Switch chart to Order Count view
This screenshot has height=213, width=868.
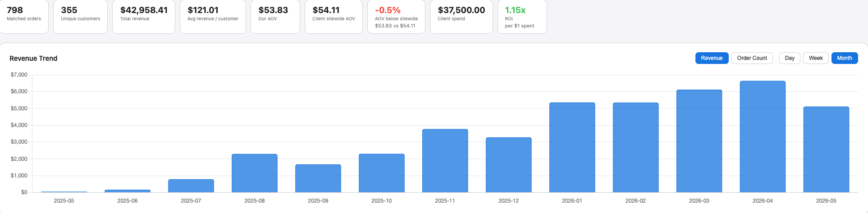[x=752, y=58]
